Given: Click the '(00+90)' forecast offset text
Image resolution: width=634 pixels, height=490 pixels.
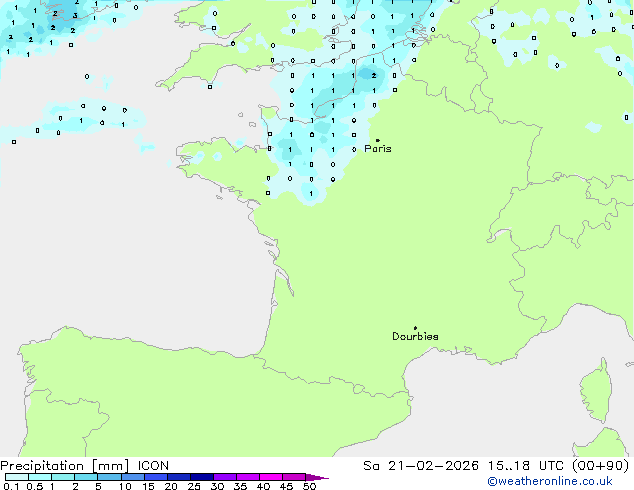Looking at the screenshot, I should (x=601, y=466).
